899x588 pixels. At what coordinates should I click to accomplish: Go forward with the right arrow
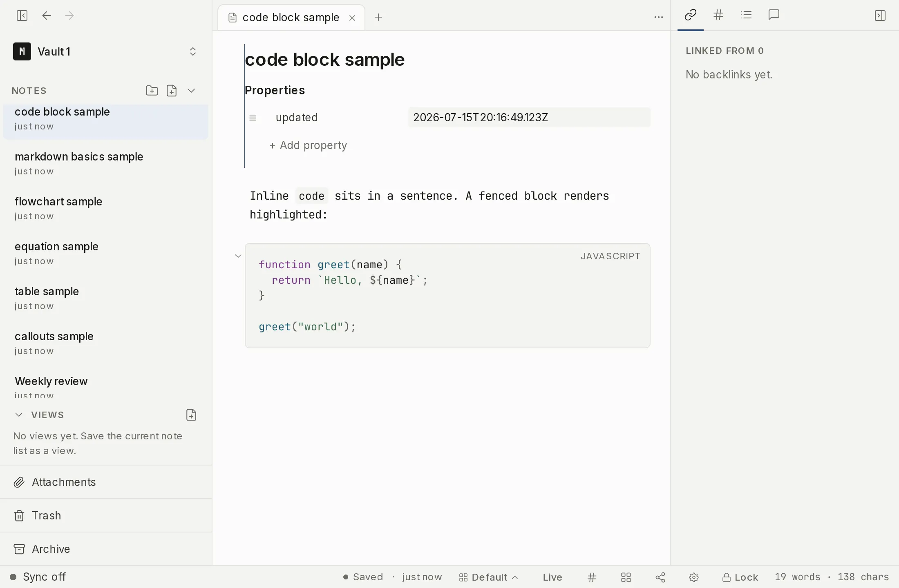[69, 16]
